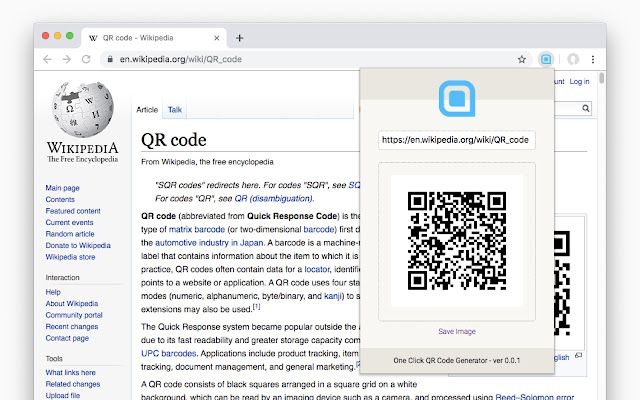640x400 pixels.
Task: Open Contact page link
Action: pos(67,338)
